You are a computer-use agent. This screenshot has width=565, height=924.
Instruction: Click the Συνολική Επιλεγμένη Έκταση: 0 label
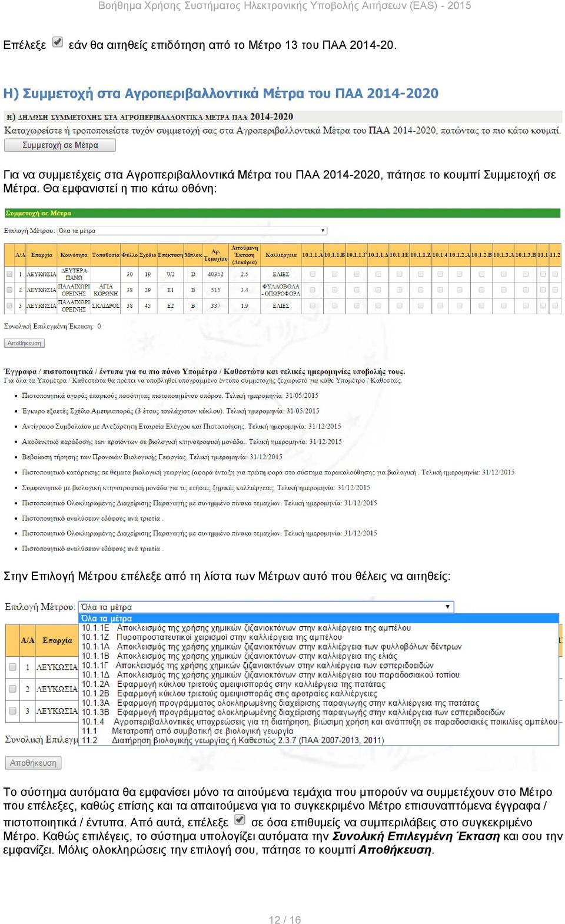point(53,326)
